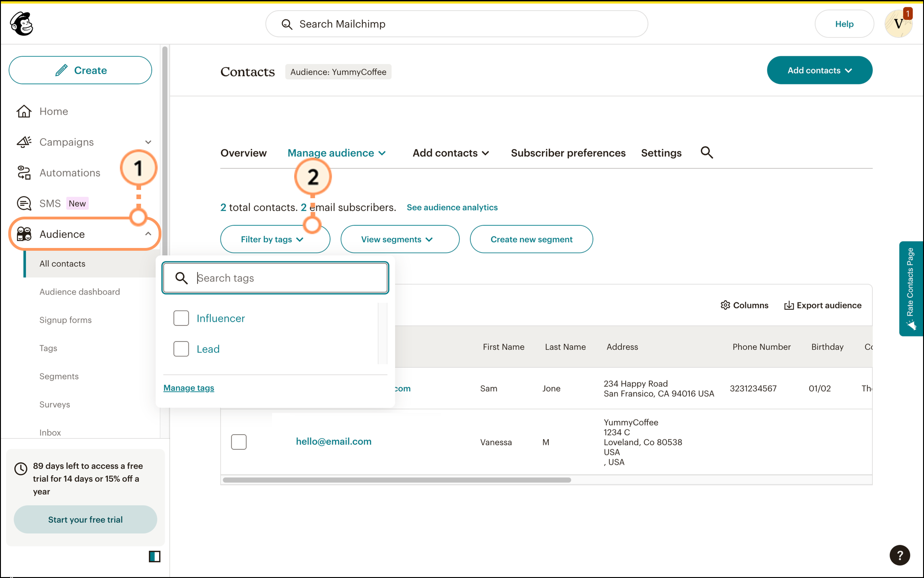This screenshot has width=924, height=578.
Task: Open the question mark help bubble
Action: coord(900,555)
